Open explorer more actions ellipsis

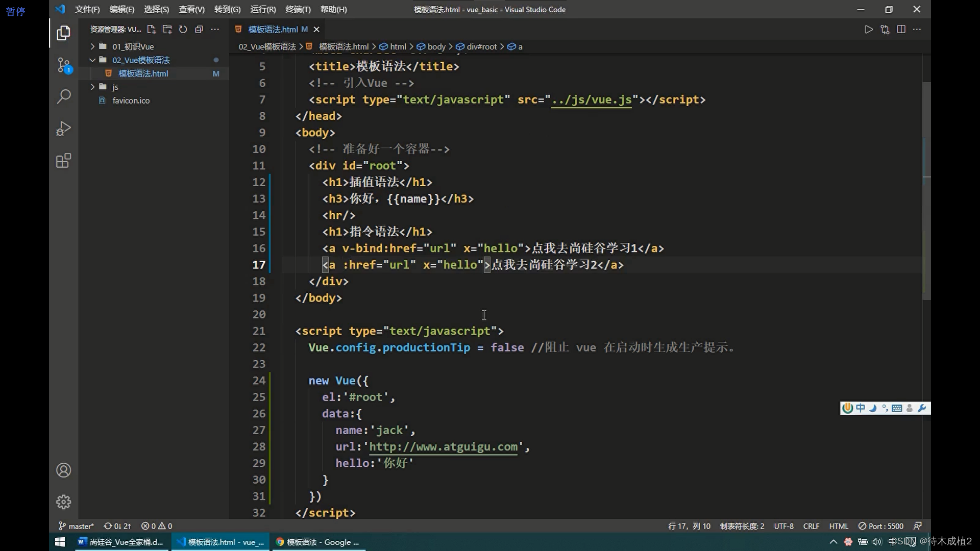[x=215, y=30]
